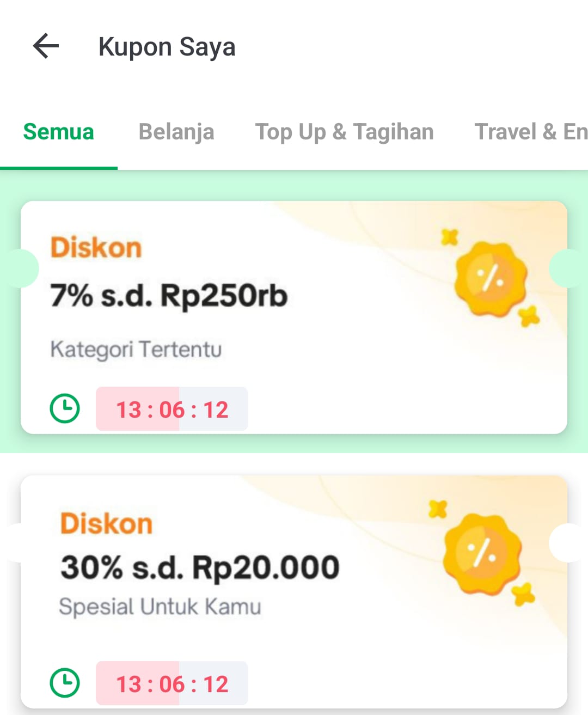Click the Kupon Saya page title

pyautogui.click(x=167, y=47)
